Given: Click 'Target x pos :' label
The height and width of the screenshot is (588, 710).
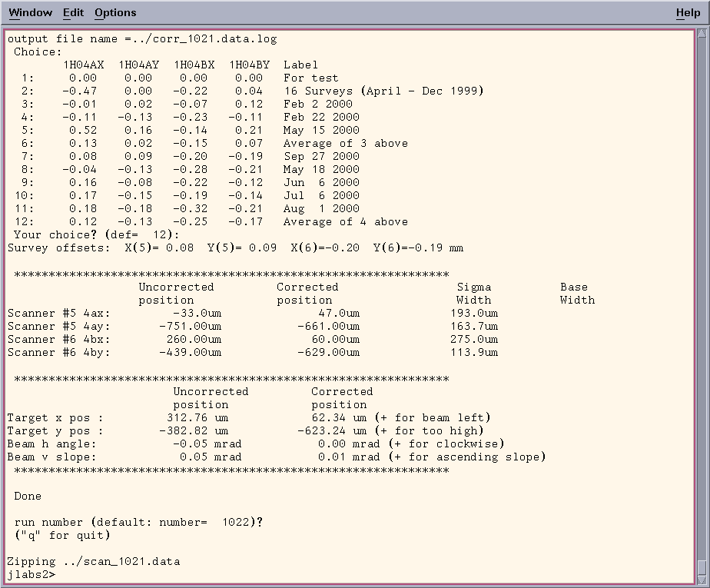Looking at the screenshot, I should [x=55, y=418].
